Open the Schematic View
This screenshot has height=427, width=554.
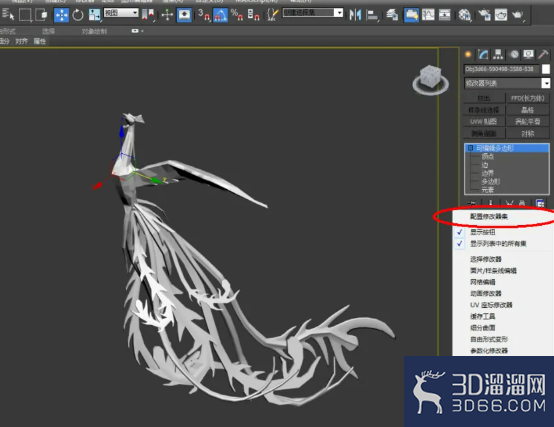tap(445, 15)
